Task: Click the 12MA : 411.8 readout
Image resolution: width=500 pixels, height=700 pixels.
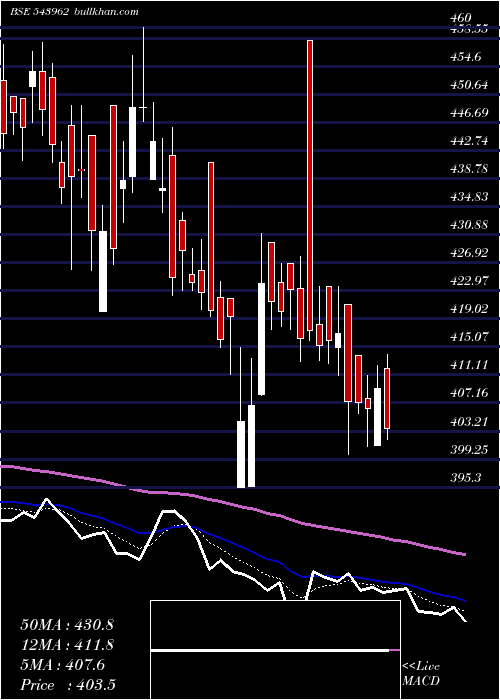Action: click(x=67, y=645)
